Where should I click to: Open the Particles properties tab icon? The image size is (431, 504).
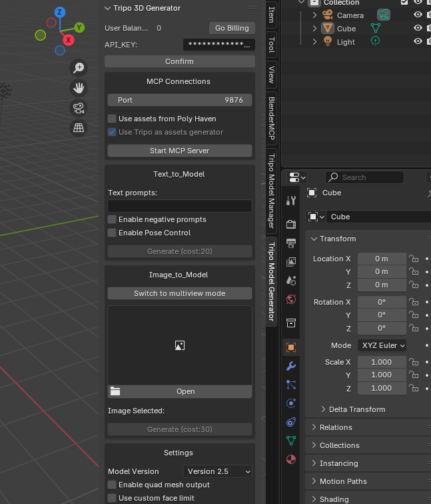[291, 385]
